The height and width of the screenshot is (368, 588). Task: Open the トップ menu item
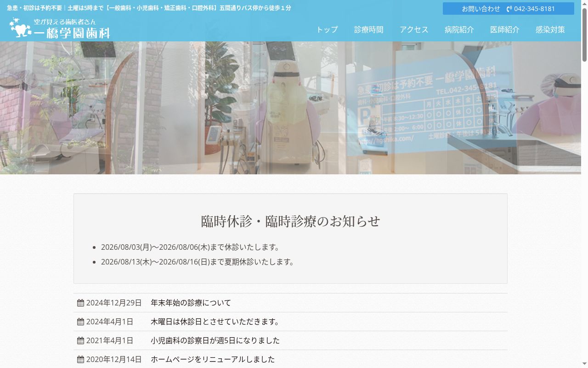point(327,29)
